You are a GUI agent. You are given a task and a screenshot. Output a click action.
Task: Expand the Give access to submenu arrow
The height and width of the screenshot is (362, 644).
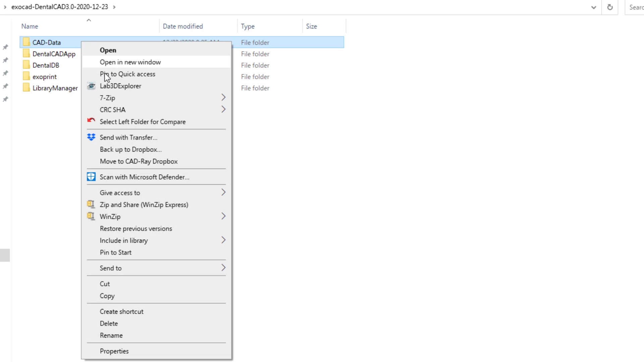click(223, 192)
